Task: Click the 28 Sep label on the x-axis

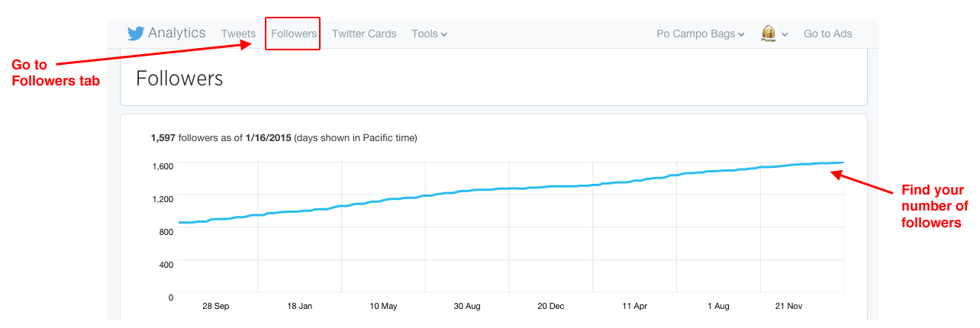Action: 217,306
